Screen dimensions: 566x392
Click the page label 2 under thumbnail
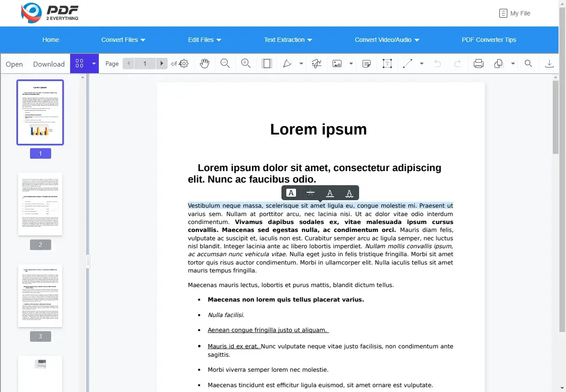click(x=40, y=245)
